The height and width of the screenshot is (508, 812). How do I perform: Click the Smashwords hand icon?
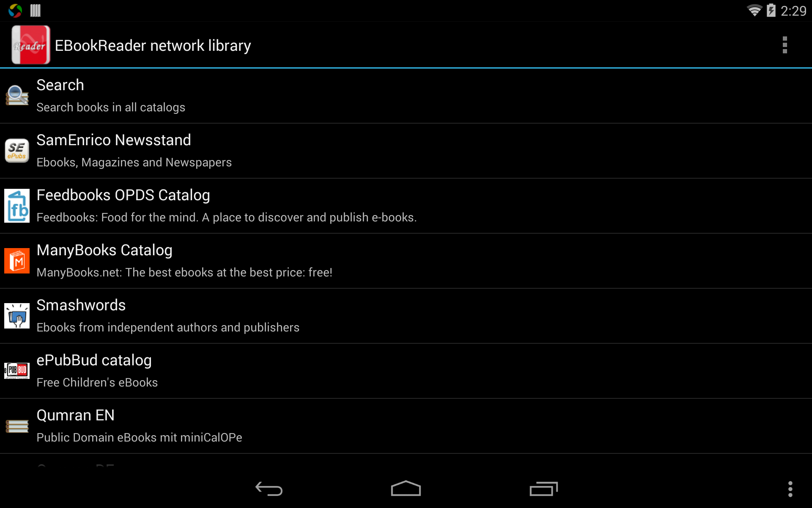[17, 316]
